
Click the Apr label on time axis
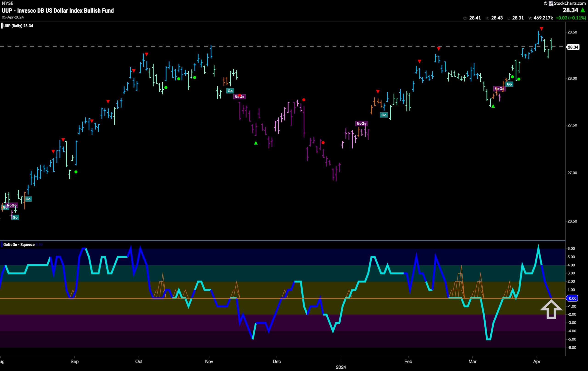tap(537, 361)
